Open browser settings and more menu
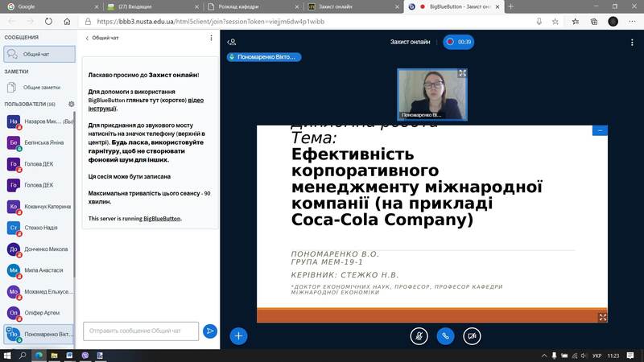This screenshot has width=644, height=362. click(632, 22)
